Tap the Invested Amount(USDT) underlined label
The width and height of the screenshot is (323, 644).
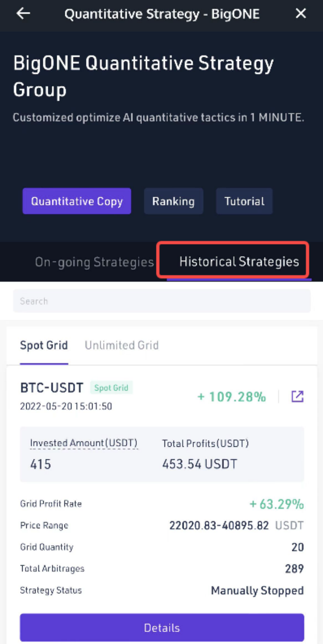[x=84, y=443]
